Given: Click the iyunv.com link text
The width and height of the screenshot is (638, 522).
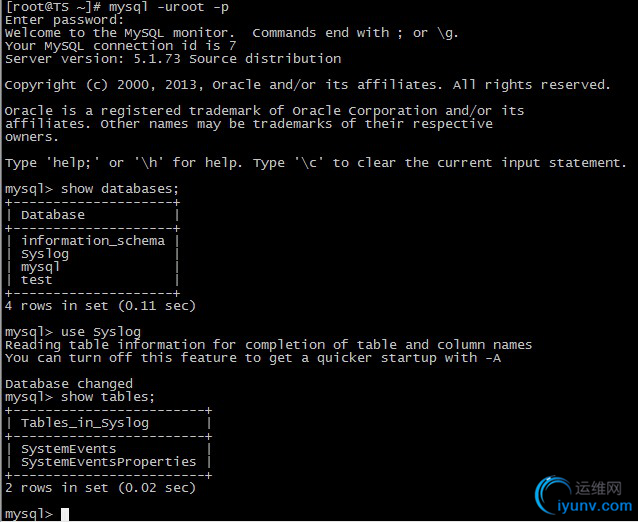Looking at the screenshot, I should pyautogui.click(x=594, y=506).
